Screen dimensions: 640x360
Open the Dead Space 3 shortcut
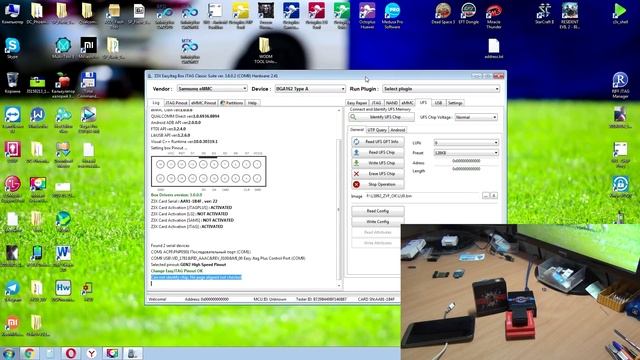pos(443,13)
